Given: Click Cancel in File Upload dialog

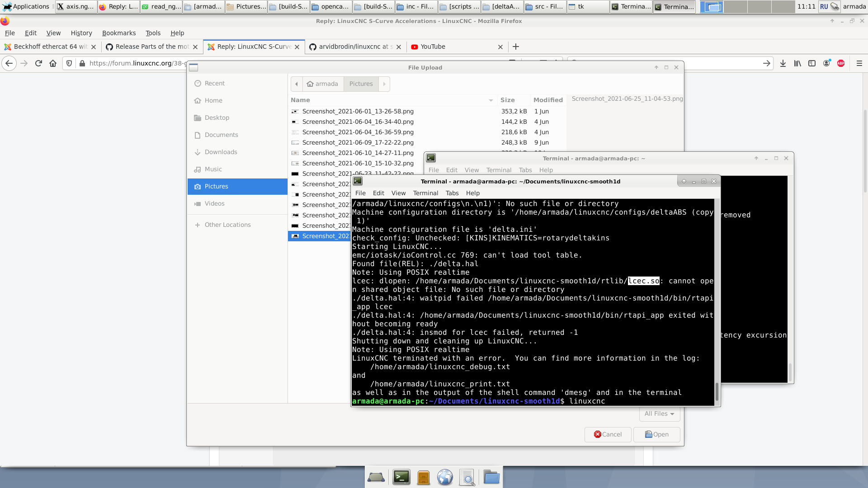Looking at the screenshot, I should pos(608,435).
